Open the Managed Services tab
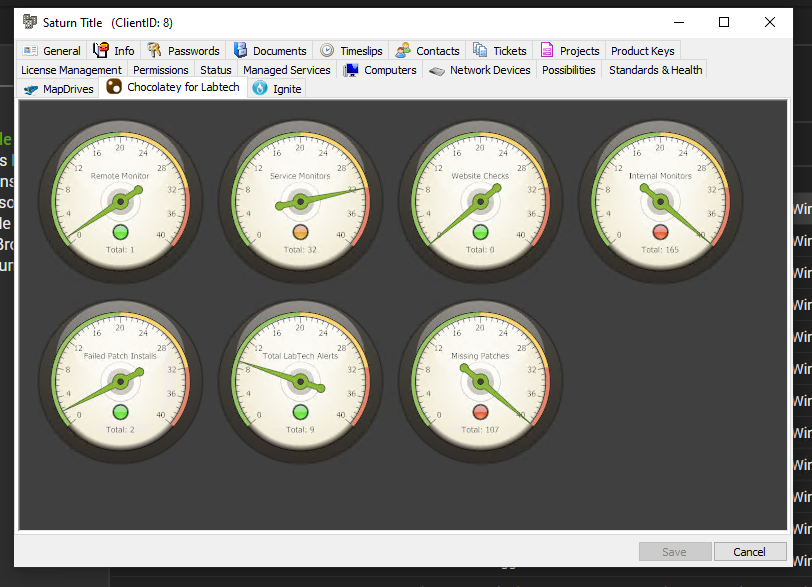Viewport: 812px width, 587px height. 286,70
